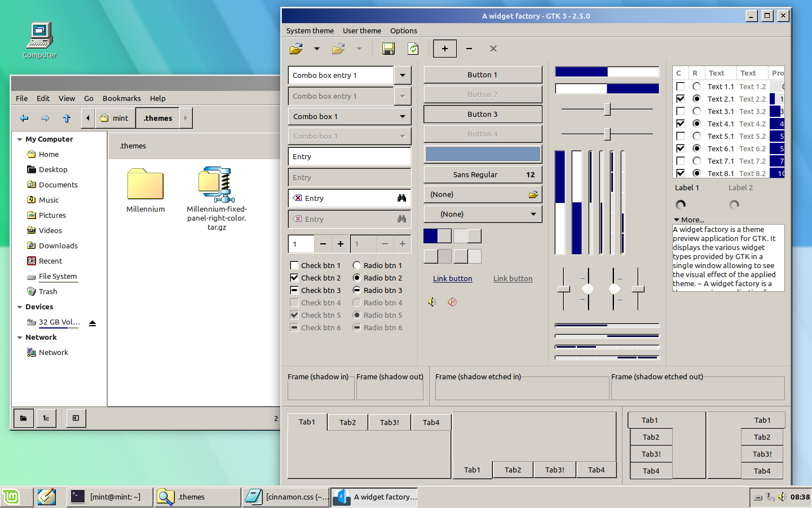
Task: Go forward in the file manager
Action: tap(45, 118)
